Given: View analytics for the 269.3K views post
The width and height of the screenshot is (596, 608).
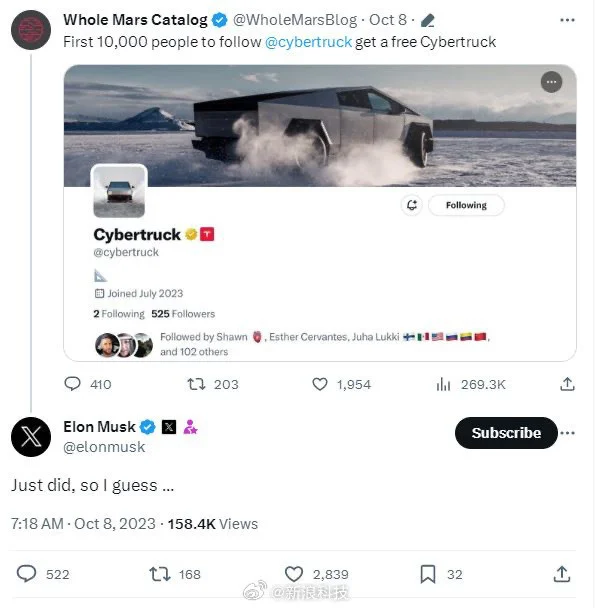Looking at the screenshot, I should [x=443, y=384].
